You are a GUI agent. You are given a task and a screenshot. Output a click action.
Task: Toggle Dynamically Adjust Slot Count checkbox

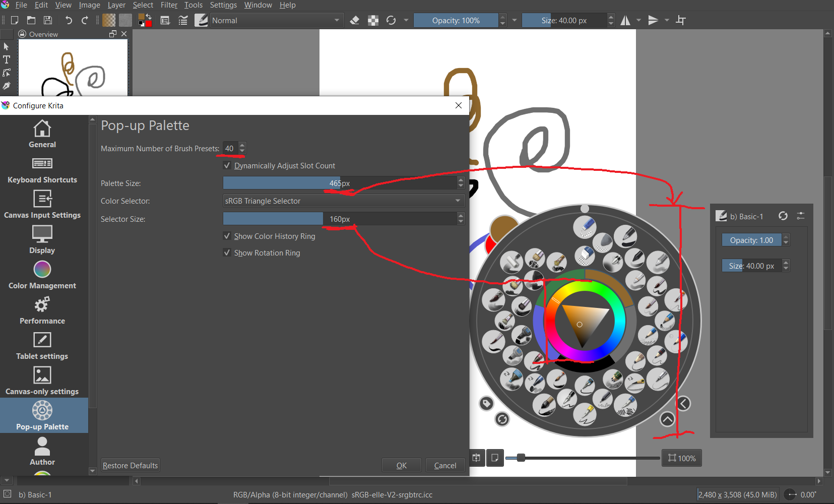227,166
